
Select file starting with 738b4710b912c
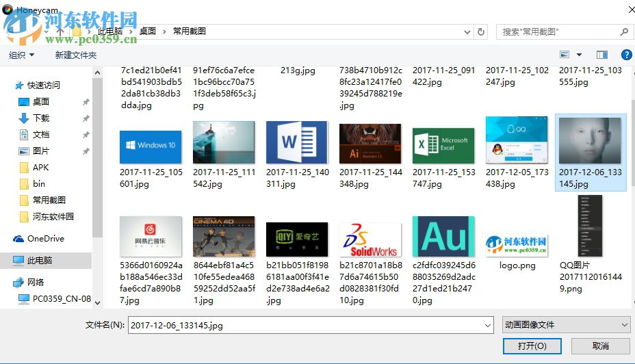point(371,88)
